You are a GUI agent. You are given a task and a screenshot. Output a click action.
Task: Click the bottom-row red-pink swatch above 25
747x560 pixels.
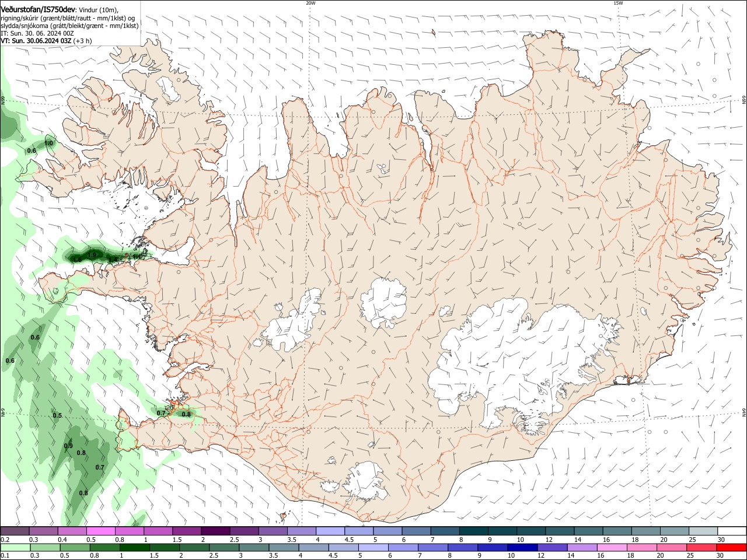pyautogui.click(x=701, y=548)
